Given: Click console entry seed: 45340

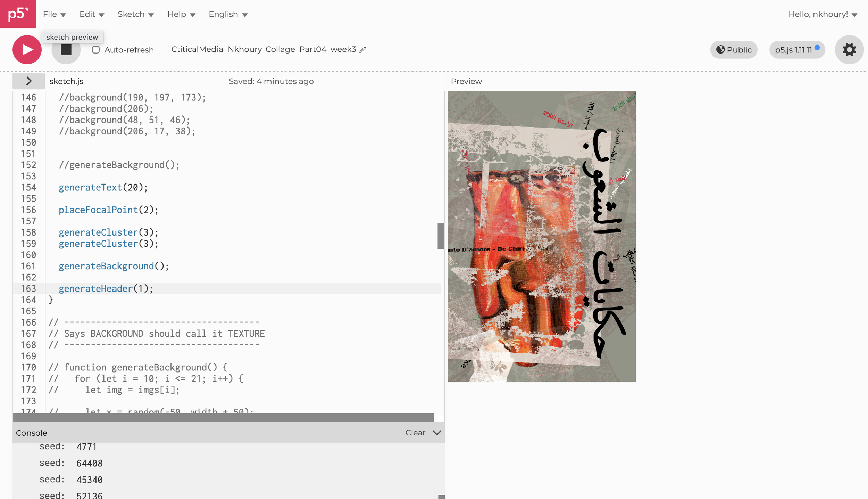Looking at the screenshot, I should [71, 480].
